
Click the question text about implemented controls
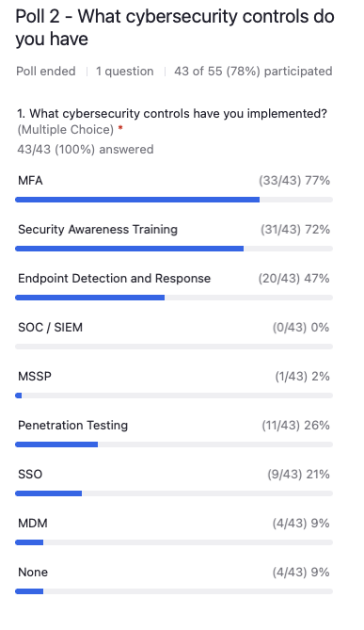[x=172, y=114]
